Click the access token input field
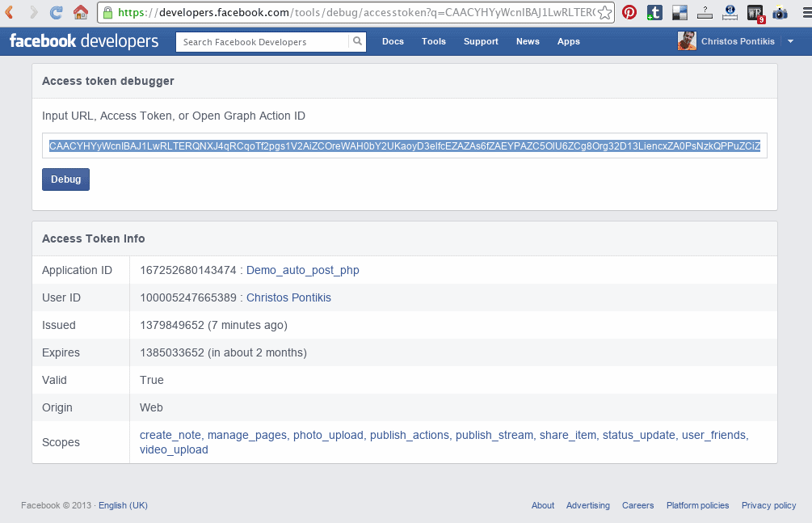The image size is (812, 523). 405,146
